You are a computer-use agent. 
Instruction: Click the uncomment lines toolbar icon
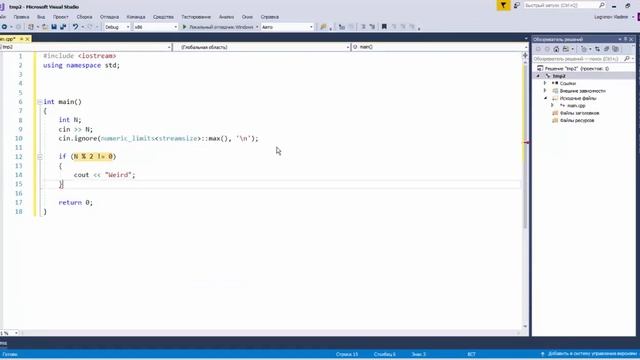click(372, 27)
